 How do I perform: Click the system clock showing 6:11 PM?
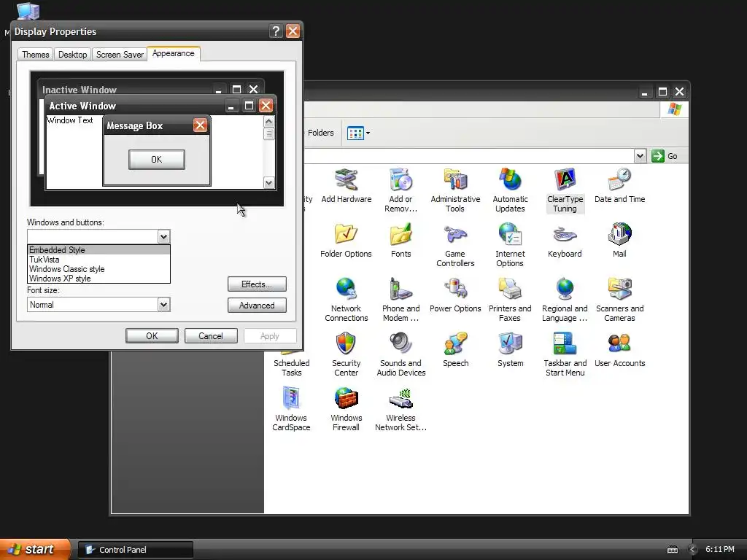coord(719,550)
